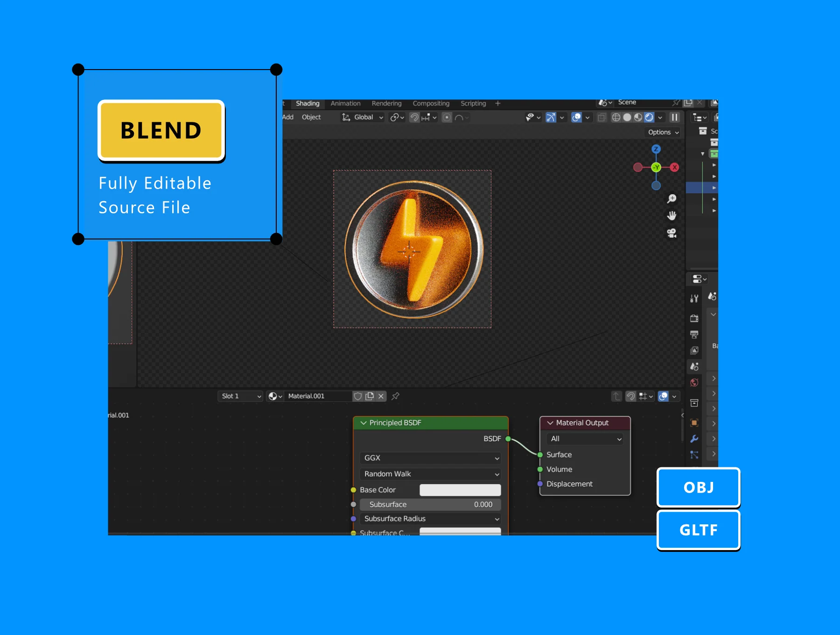Duplicate Material.001 with the copy icon
This screenshot has width=840, height=635.
(370, 396)
